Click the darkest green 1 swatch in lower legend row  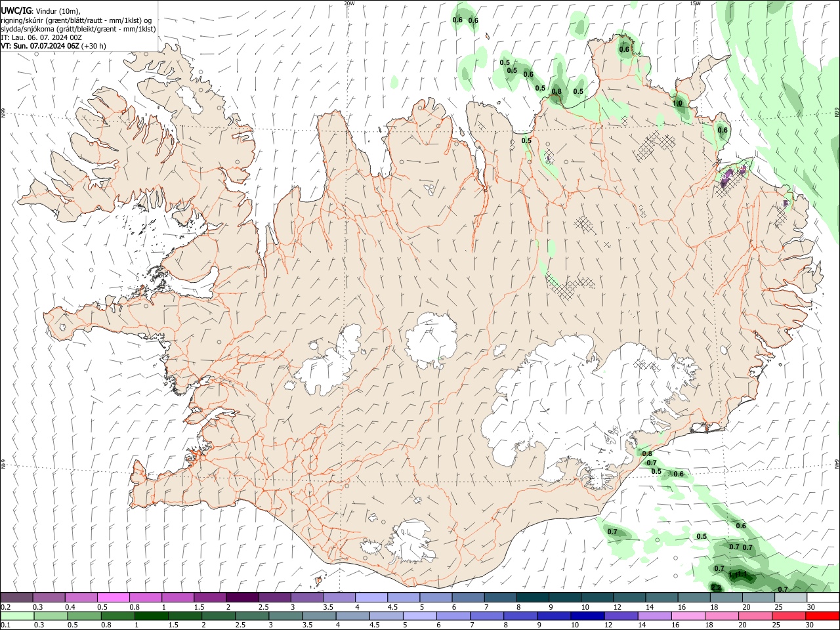tap(151, 616)
